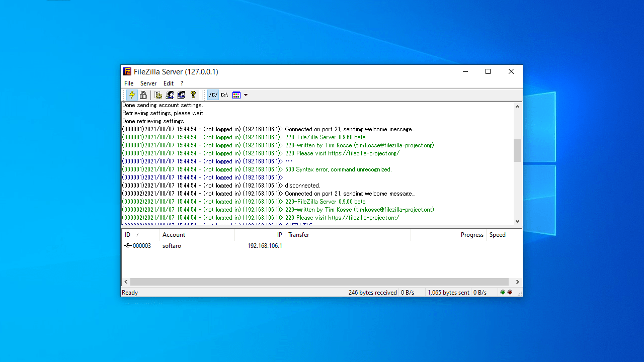Click the horizontal scrollbar thumb in connection list

pyautogui.click(x=319, y=282)
